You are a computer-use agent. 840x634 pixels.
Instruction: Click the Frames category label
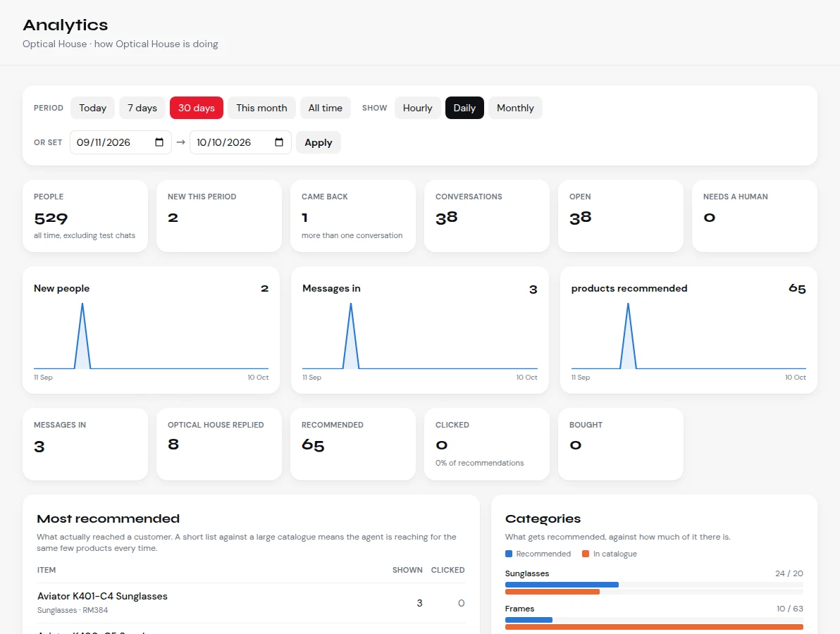coord(519,609)
